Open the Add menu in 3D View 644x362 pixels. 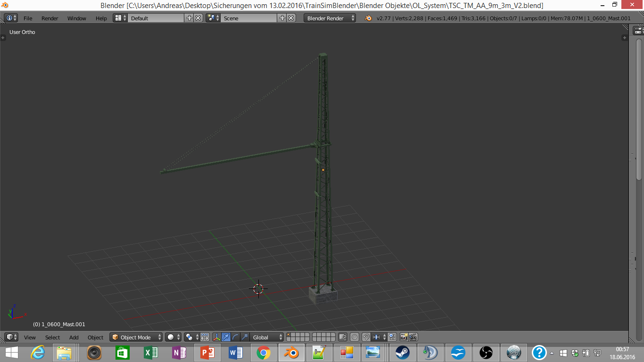[x=74, y=337]
